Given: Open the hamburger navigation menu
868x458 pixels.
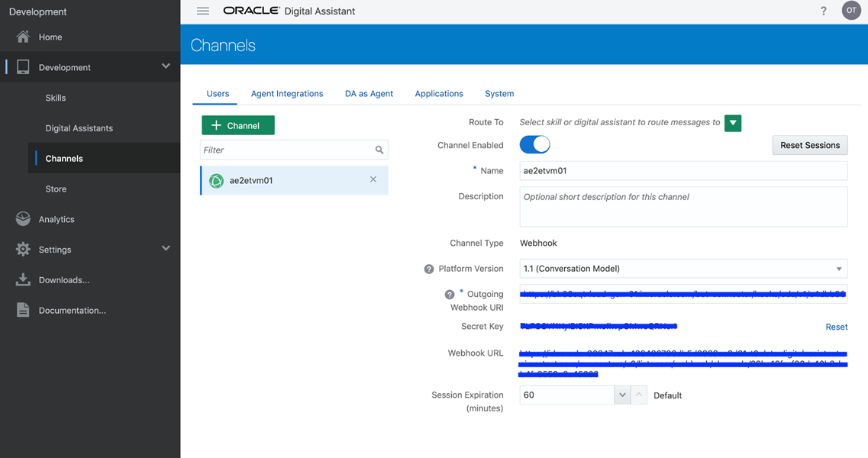Looking at the screenshot, I should [x=202, y=11].
